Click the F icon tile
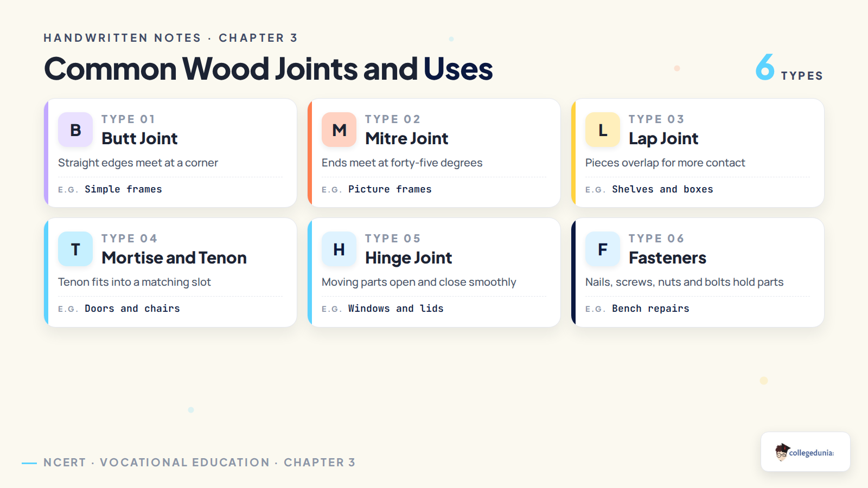Screen dimensions: 868x488 click(x=603, y=249)
